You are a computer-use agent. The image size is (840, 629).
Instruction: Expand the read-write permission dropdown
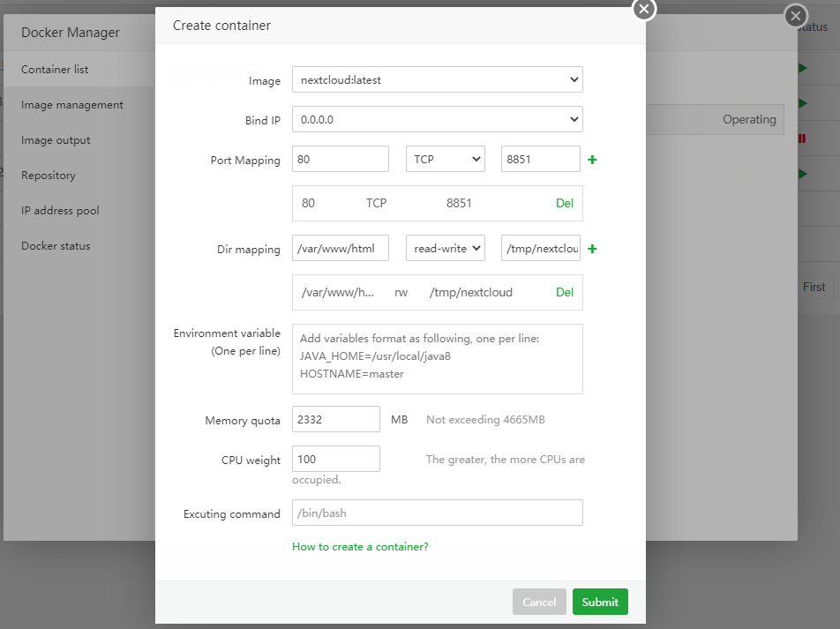coord(445,248)
